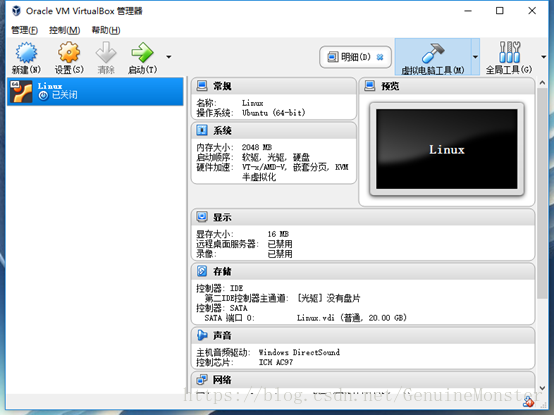Click the 预览 preview section icon
This screenshot has width=554, height=415.
click(370, 86)
